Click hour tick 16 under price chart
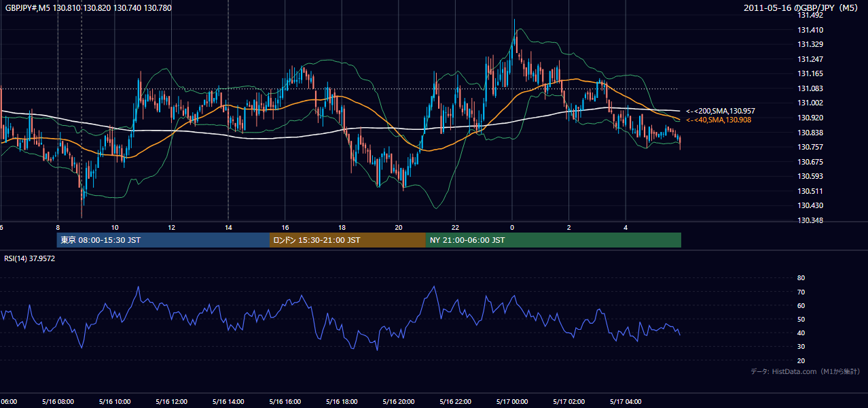The image size is (868, 408). (x=285, y=227)
